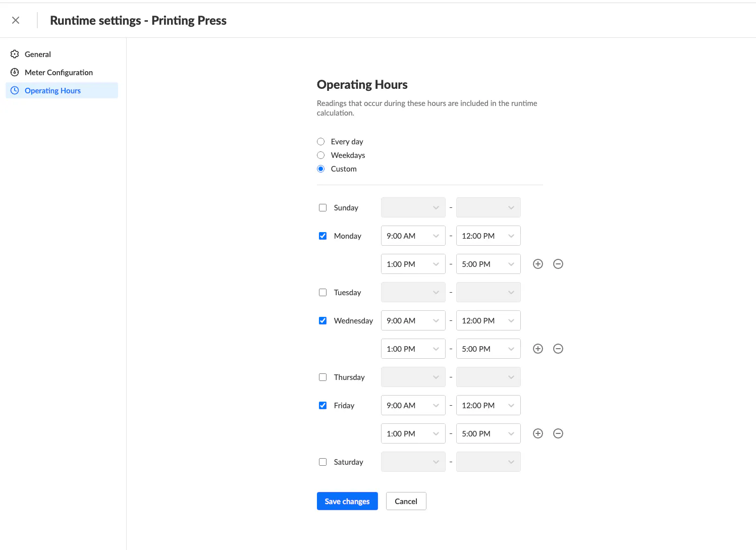Select the Custom radio option
The height and width of the screenshot is (550, 756).
[x=320, y=169]
